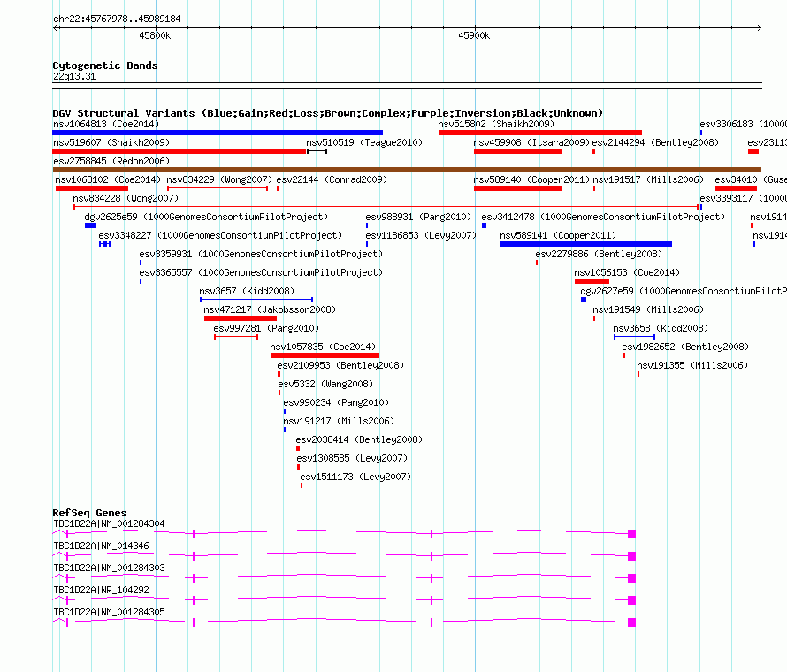Open the nsv191549 (Mills2006) label
This screenshot has height=672, width=787.
[648, 309]
